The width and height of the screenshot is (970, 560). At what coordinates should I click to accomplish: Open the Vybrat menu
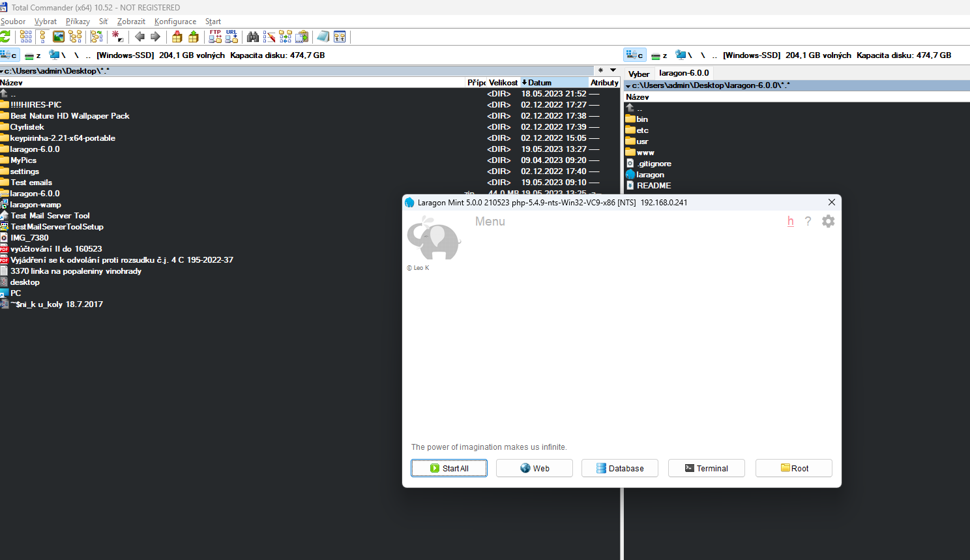point(46,22)
